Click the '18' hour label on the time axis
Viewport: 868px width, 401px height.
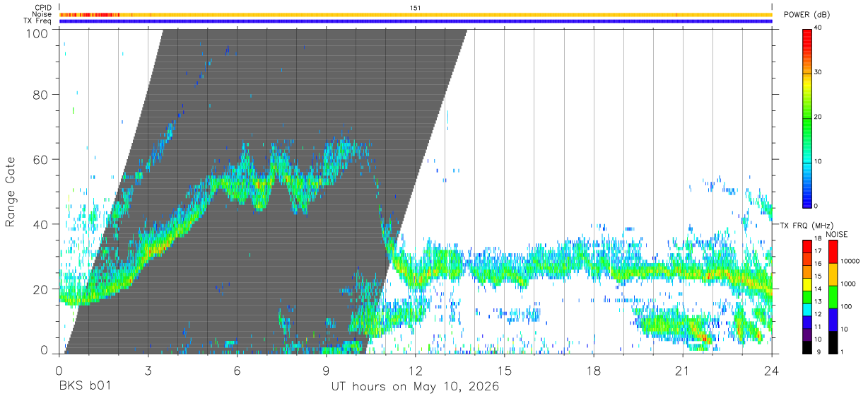(594, 370)
